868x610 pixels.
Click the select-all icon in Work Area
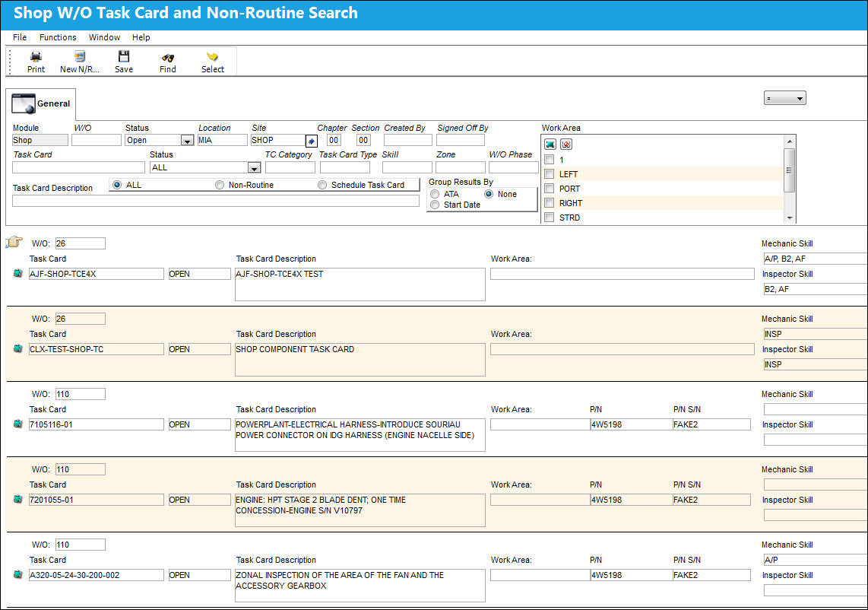coord(550,144)
